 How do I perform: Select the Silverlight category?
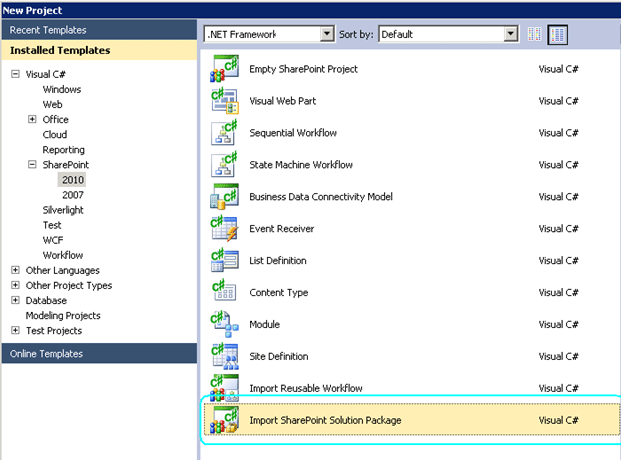(x=63, y=210)
